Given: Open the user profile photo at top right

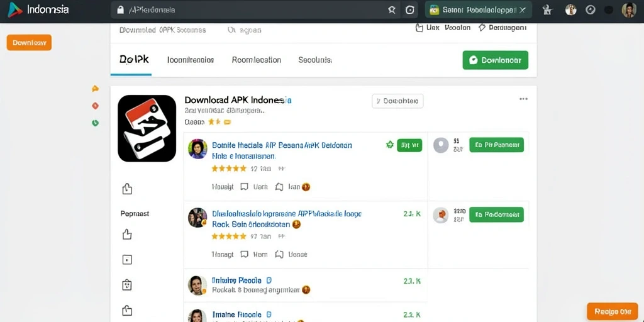Looking at the screenshot, I should pyautogui.click(x=629, y=10).
